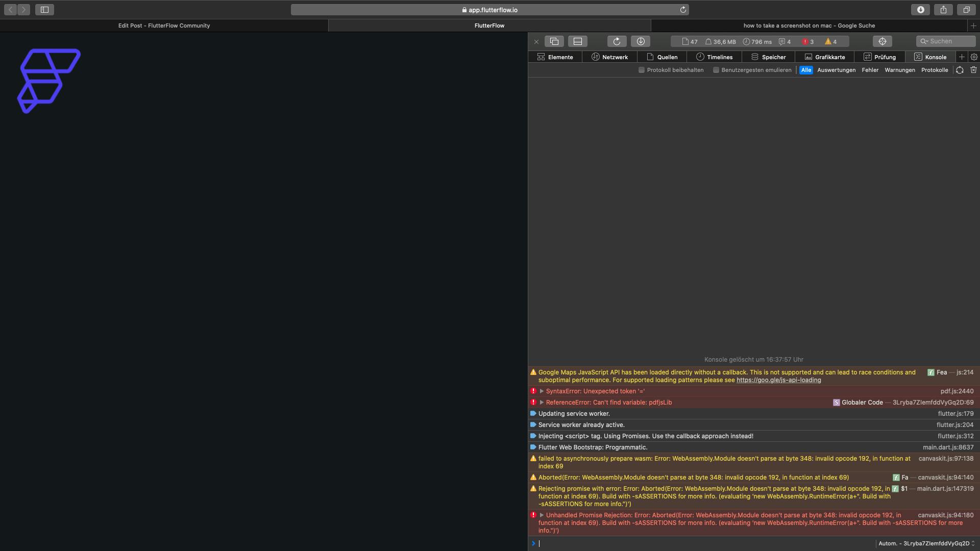Open the execution context dropdown Autom.
980x551 pixels.
(926, 543)
